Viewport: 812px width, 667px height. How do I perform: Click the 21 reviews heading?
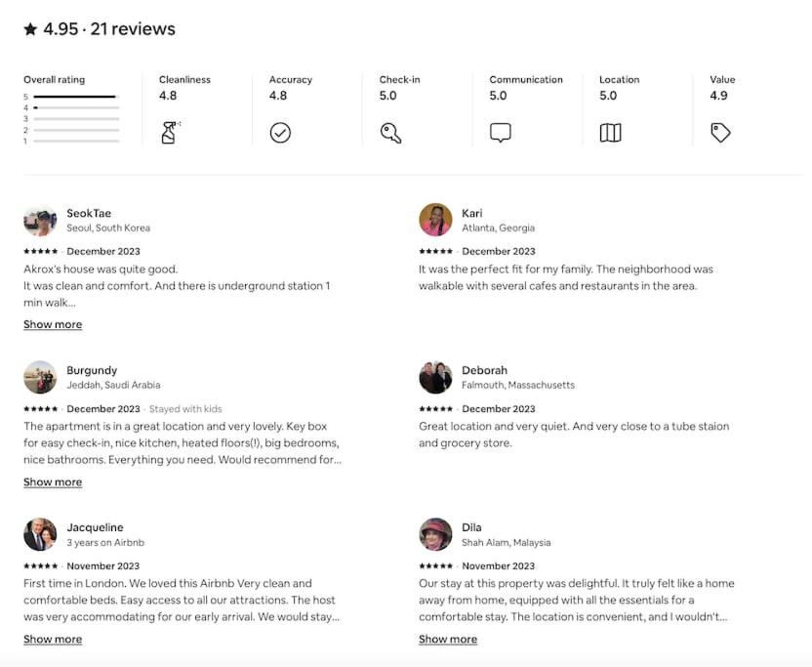coord(133,29)
